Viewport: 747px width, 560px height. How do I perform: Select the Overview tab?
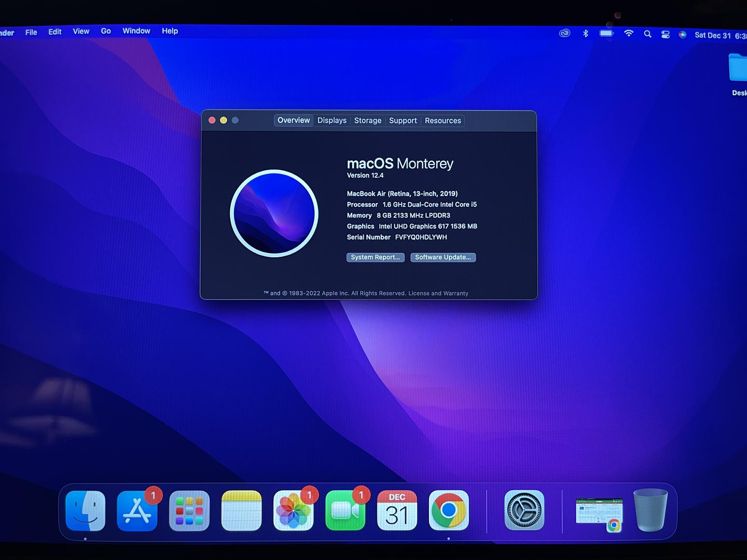click(294, 120)
